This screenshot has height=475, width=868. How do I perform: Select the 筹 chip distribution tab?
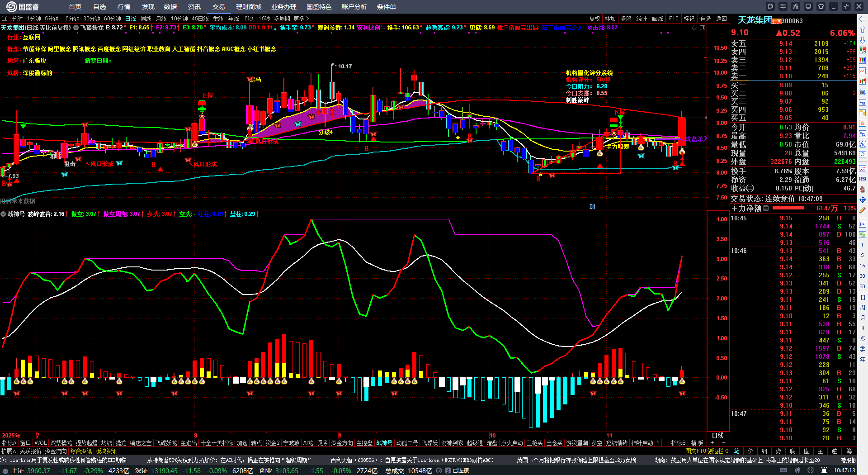[x=849, y=451]
